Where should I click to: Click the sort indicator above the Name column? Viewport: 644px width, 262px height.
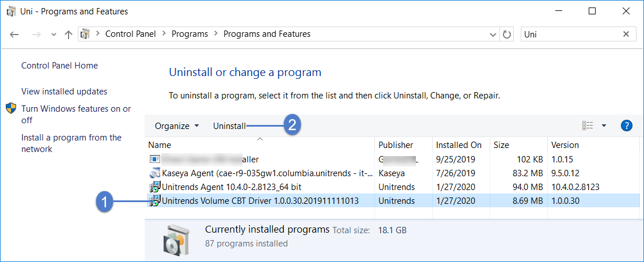pos(260,139)
